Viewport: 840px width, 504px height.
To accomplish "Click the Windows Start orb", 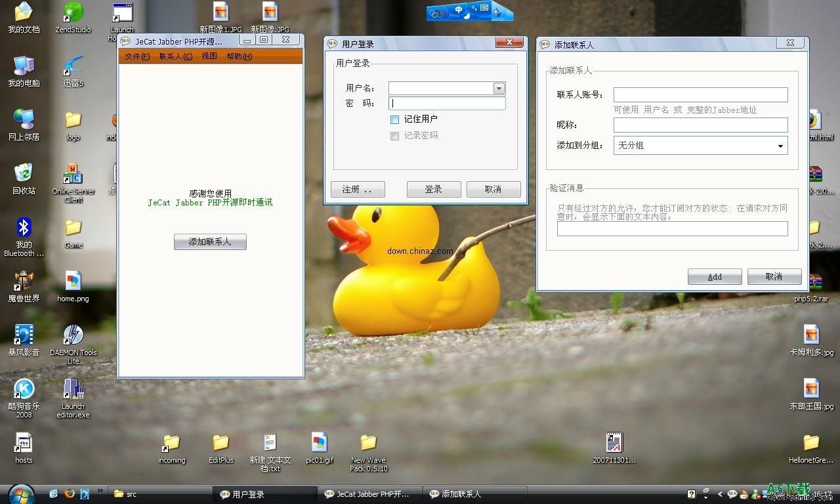I will coord(20,493).
